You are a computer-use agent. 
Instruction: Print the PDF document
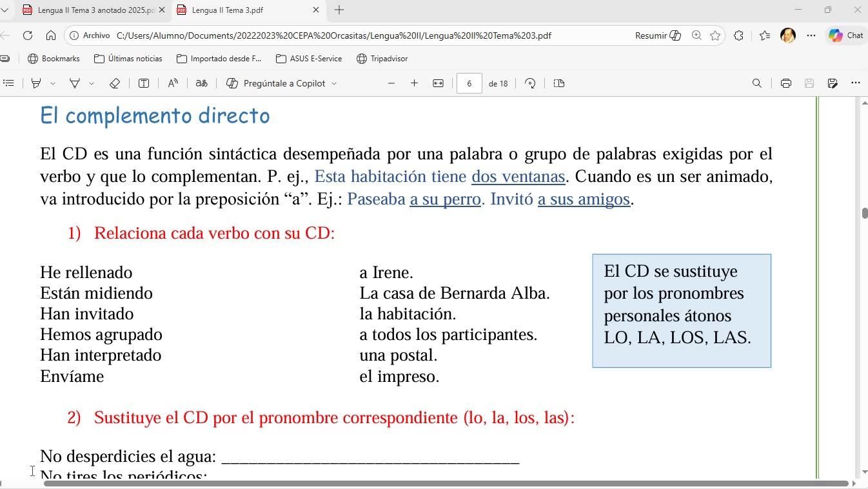click(x=785, y=83)
